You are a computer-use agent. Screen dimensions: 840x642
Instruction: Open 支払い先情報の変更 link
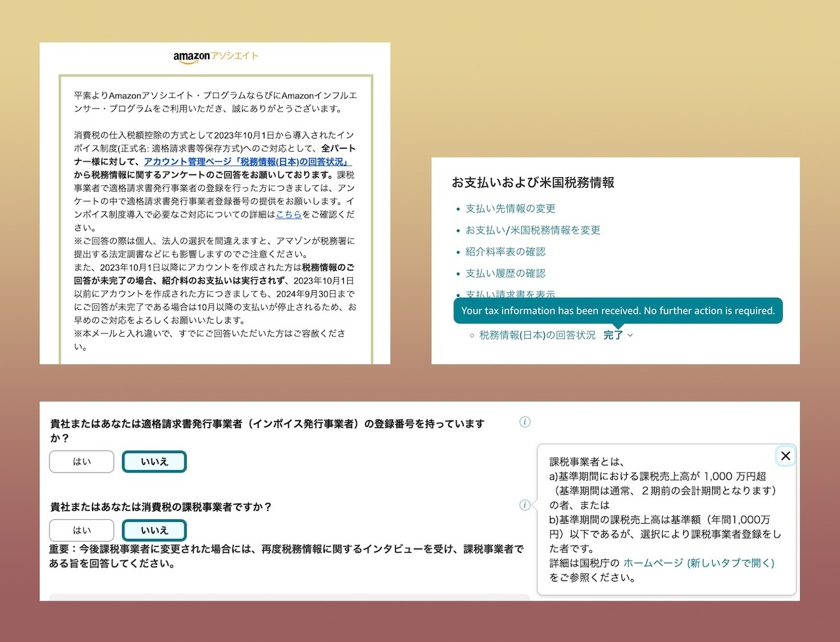coord(511,208)
